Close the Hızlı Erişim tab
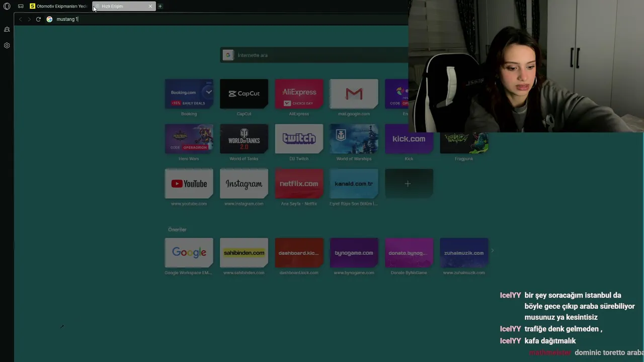Screen dimensions: 644x362 [150, 6]
